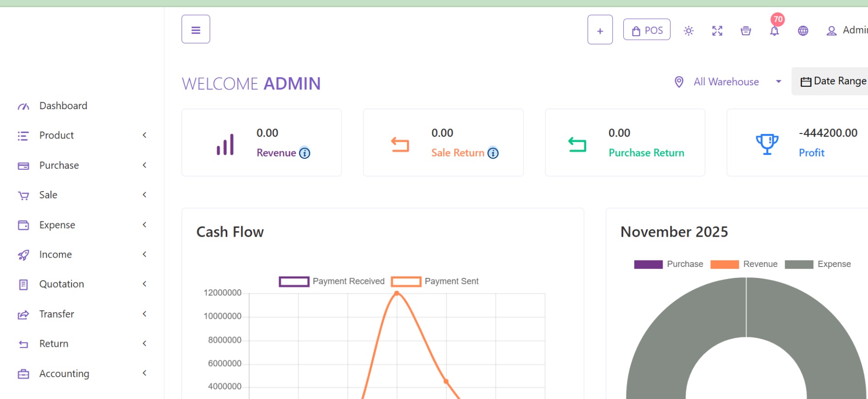The height and width of the screenshot is (399, 868).
Task: Click the Income rocket icon
Action: 23,255
